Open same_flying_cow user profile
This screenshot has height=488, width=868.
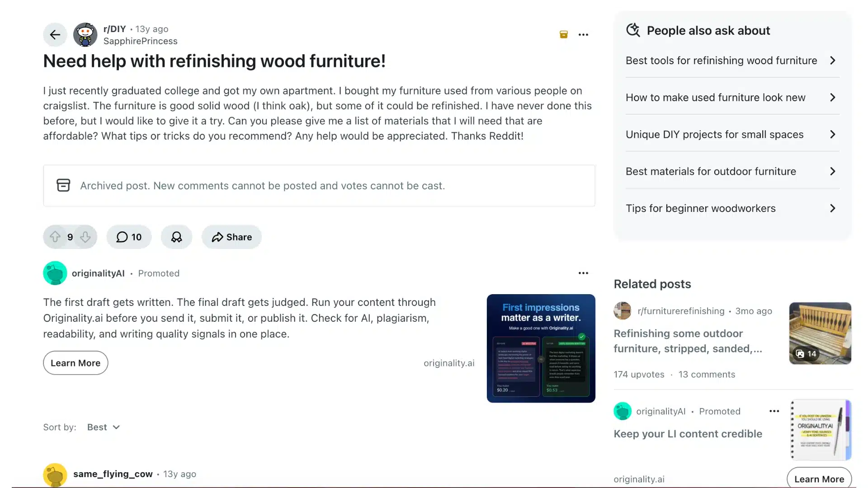(113, 474)
